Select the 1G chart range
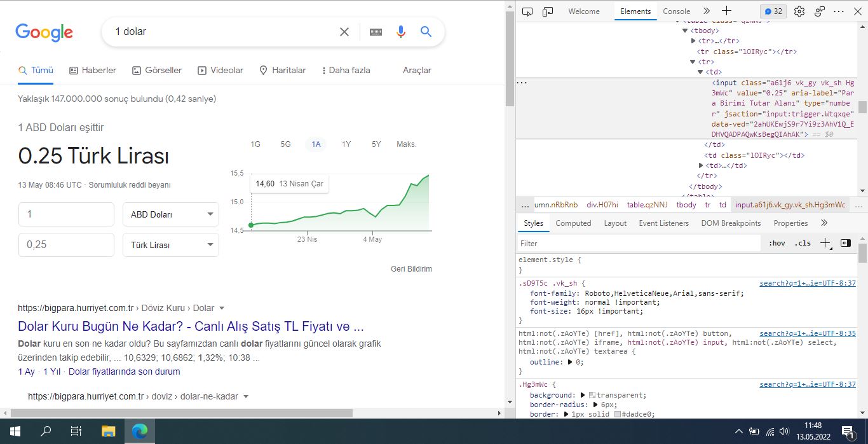Image resolution: width=868 pixels, height=444 pixels. pyautogui.click(x=255, y=144)
